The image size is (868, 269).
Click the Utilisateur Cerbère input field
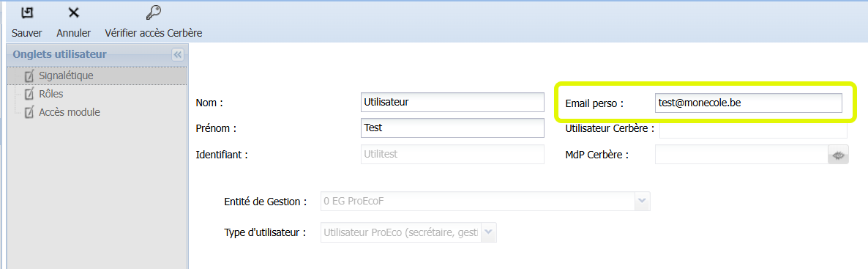point(753,129)
